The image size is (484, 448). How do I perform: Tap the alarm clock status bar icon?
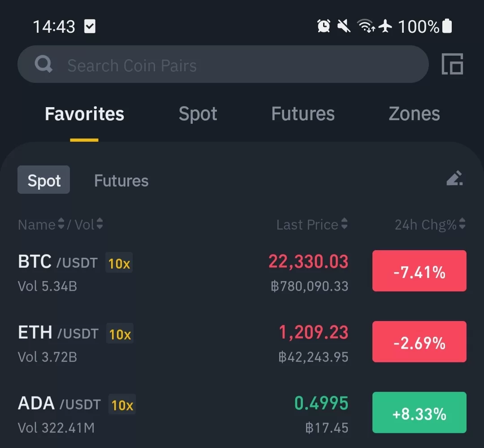pyautogui.click(x=324, y=26)
